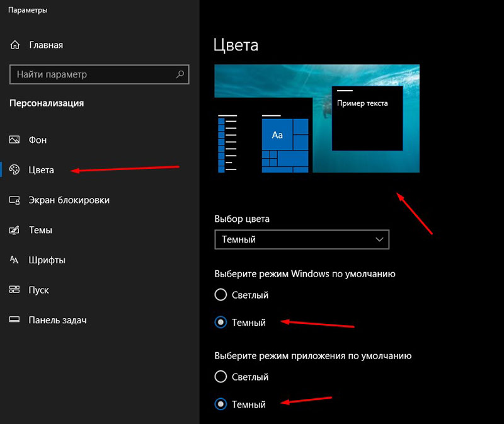
Task: Click the Параметры window title
Action: 28,10
